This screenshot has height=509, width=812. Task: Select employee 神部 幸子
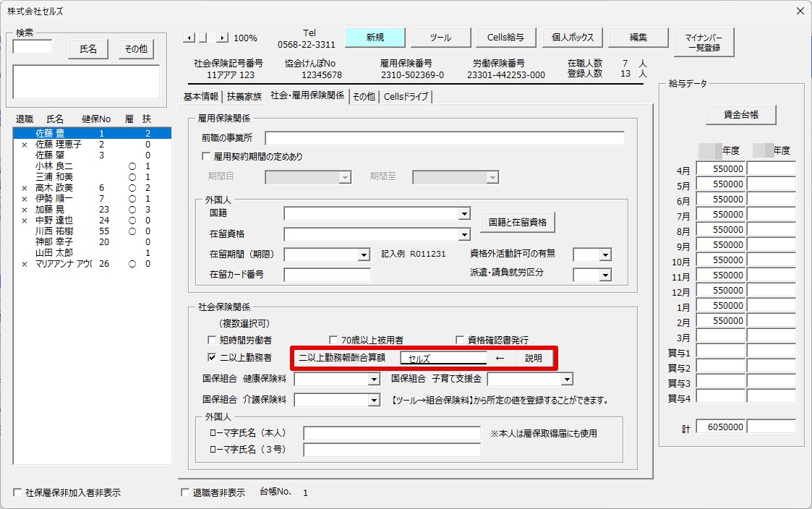pyautogui.click(x=92, y=242)
